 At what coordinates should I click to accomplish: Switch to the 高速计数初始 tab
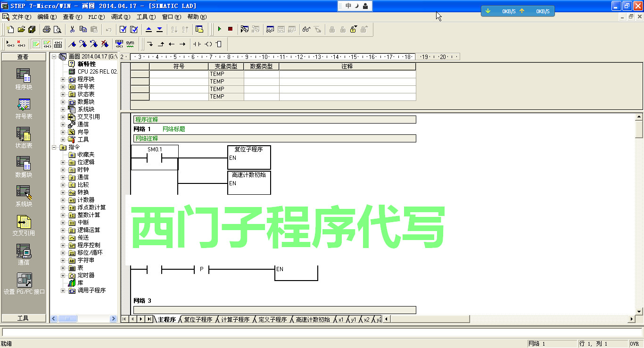tap(313, 320)
